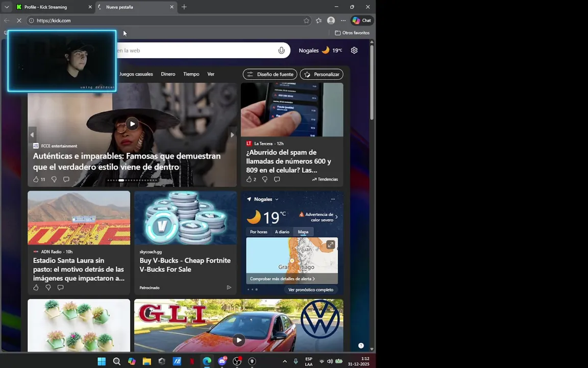Open the Edge settings and more menu
Screen dimensions: 588x368
343,20
